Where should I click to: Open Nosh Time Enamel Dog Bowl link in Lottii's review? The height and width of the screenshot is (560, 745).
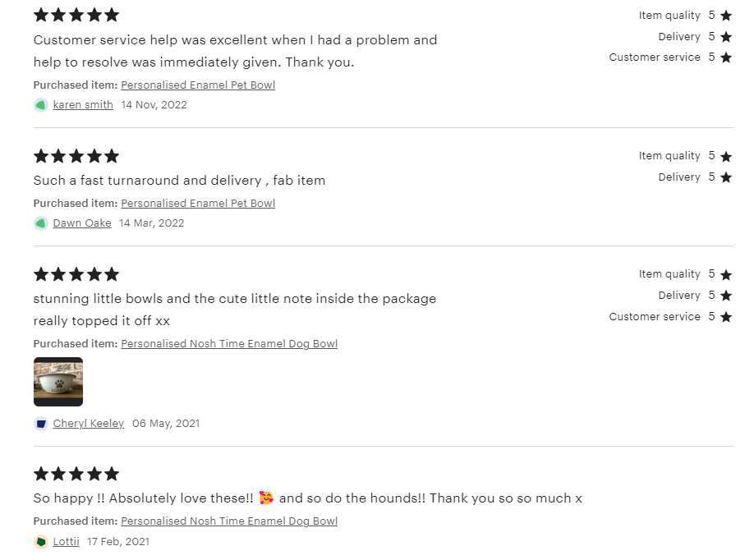point(229,521)
